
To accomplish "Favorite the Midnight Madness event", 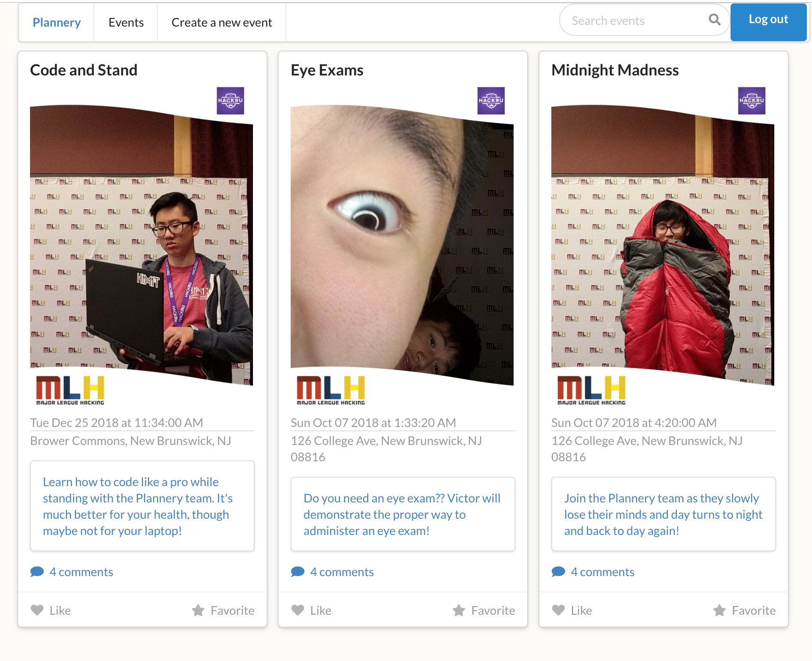I will click(744, 610).
